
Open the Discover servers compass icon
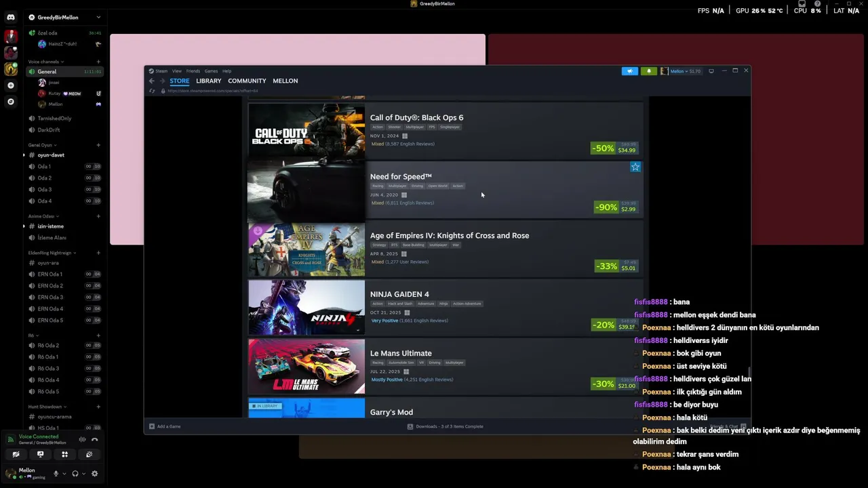[10, 102]
